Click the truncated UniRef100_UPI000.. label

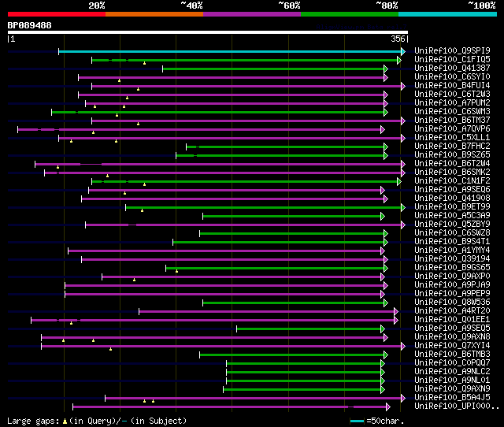click(457, 407)
